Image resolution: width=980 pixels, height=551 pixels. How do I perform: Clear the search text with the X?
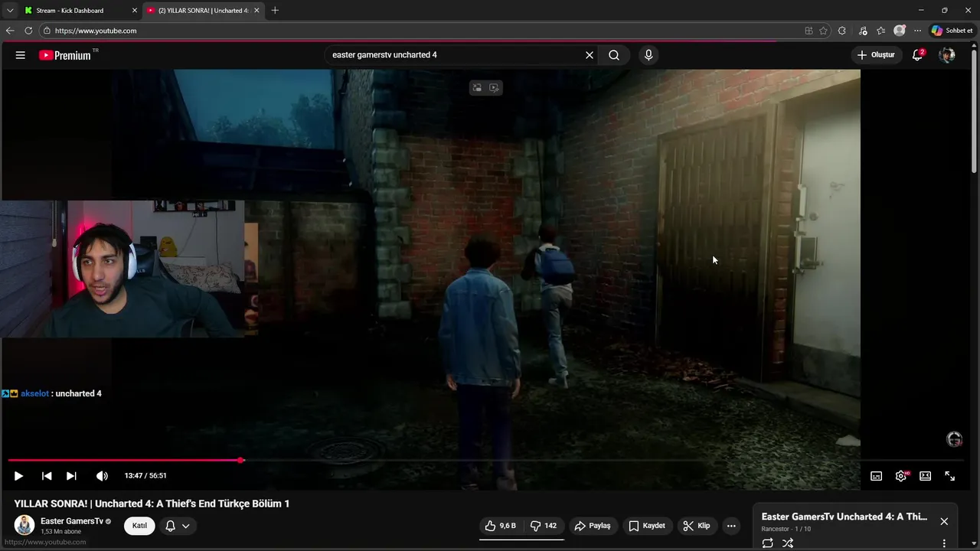click(x=590, y=55)
